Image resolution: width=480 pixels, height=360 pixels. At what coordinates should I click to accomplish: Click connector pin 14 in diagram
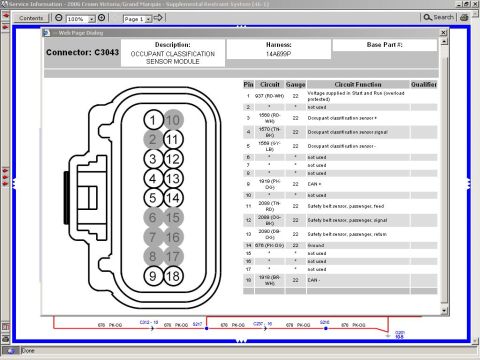(173, 198)
